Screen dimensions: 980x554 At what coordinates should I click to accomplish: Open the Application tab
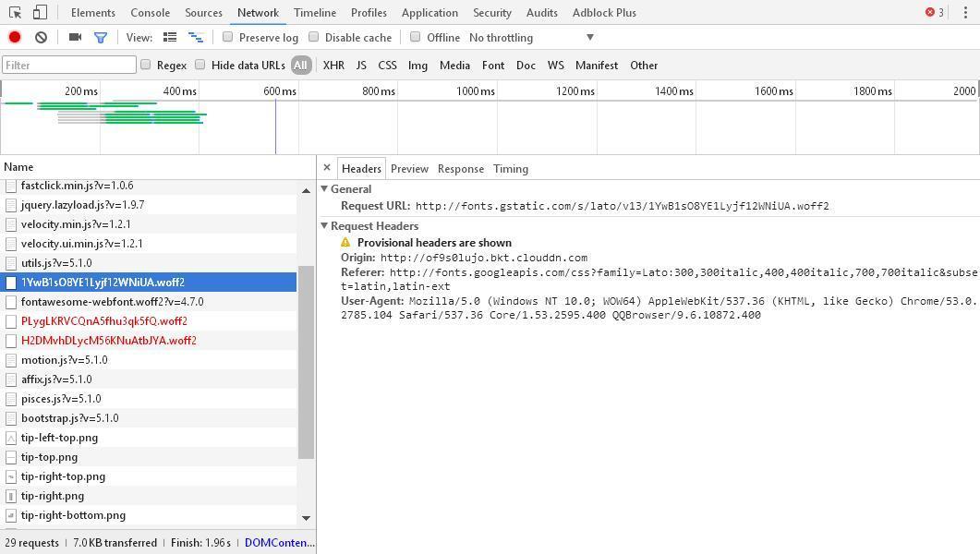click(430, 13)
